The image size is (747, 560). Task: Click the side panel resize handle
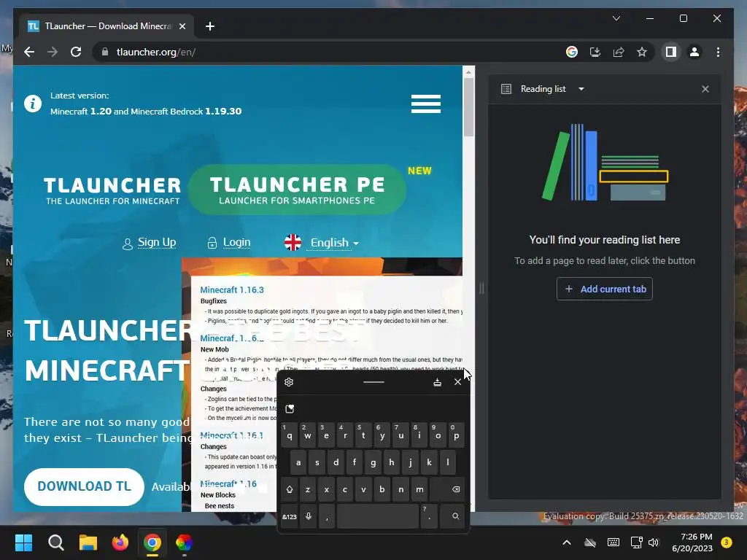coord(481,288)
